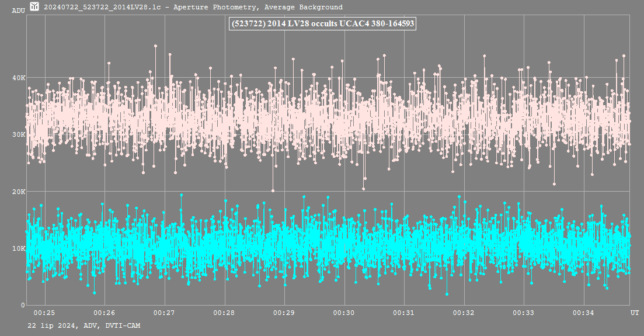This screenshot has width=644, height=336.
Task: Click the '00:27' time axis label
Action: 164,313
